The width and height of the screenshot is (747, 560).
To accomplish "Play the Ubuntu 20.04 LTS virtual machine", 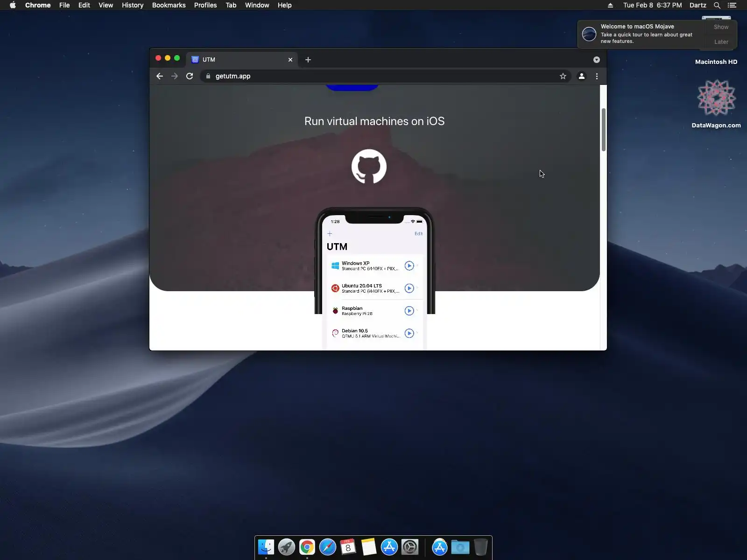I will coord(409,288).
